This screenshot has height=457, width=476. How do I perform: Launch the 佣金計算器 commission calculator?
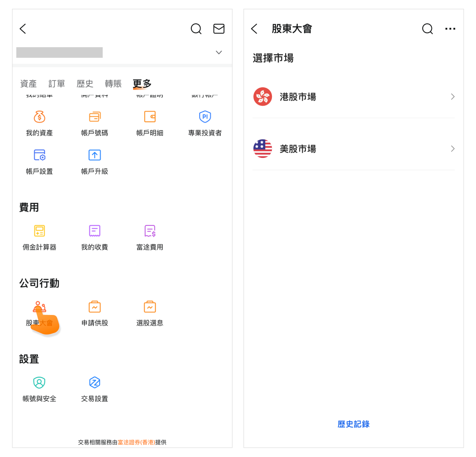(39, 231)
